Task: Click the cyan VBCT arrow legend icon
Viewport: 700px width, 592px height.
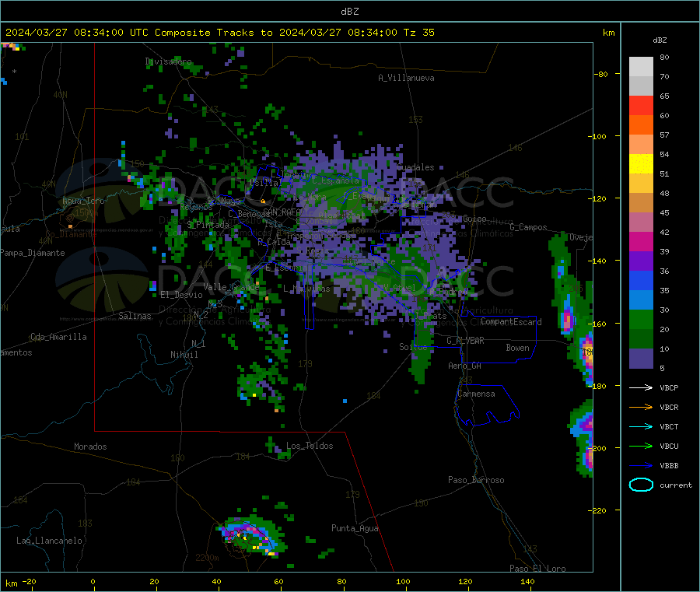Action: click(641, 426)
